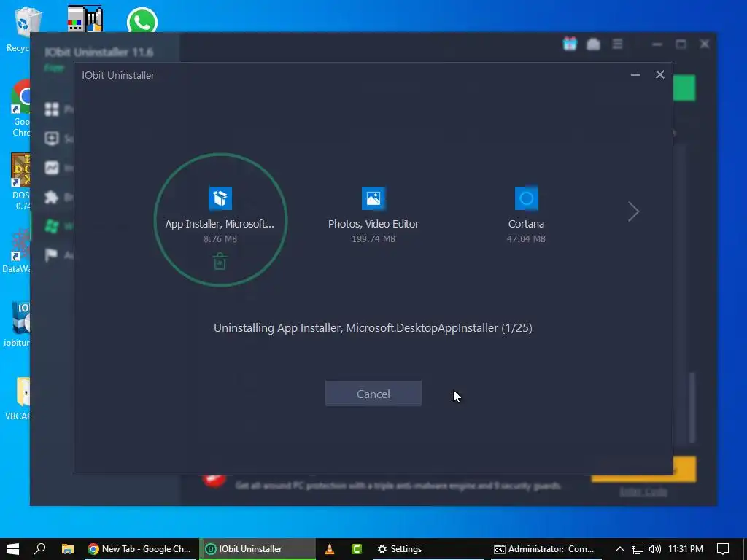
Task: Select the App Installer package icon
Action: (x=220, y=198)
